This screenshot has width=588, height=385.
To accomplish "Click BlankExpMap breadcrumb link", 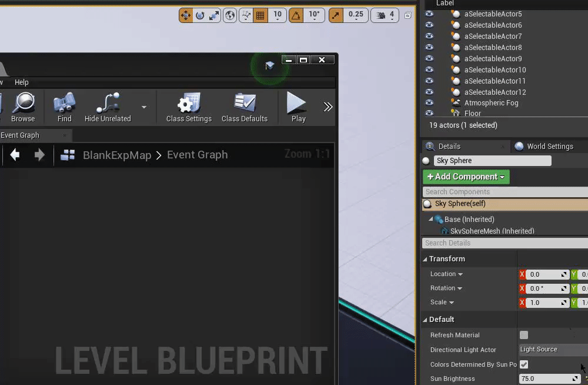I will coord(117,155).
